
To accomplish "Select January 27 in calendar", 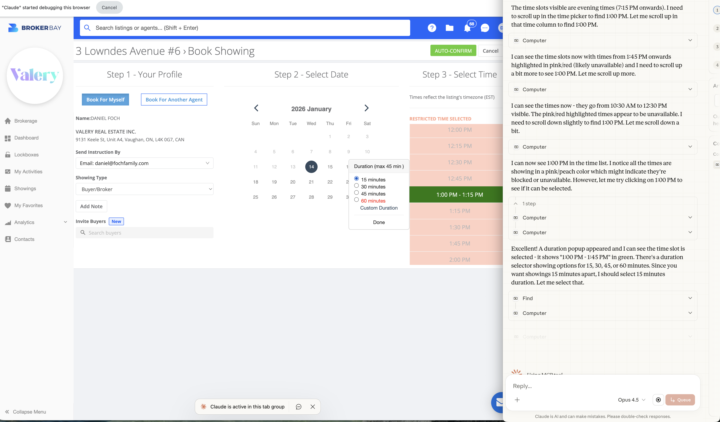I will point(292,197).
